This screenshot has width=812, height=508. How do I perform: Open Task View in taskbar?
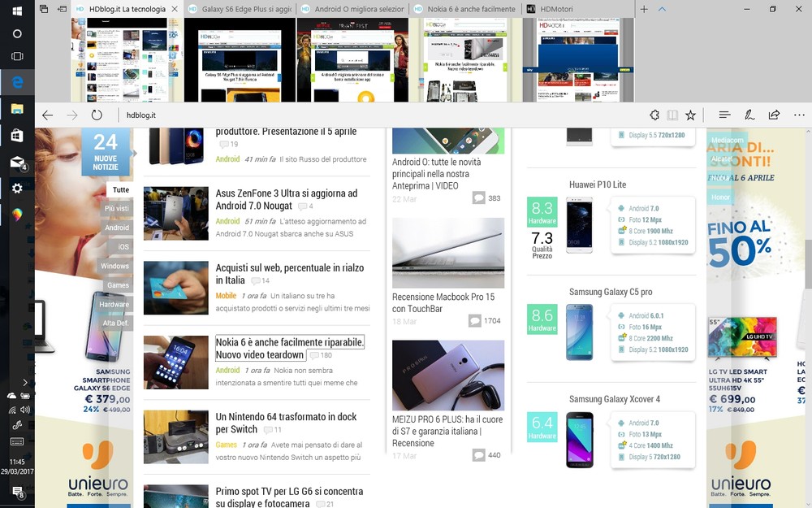coord(17,56)
